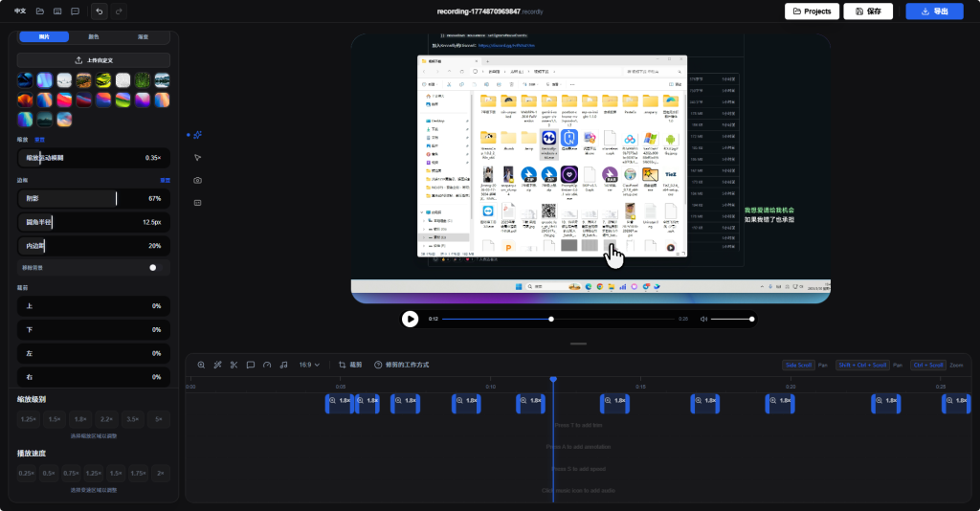Click the 上传自定义 upload button
This screenshot has height=511, width=980.
point(94,59)
